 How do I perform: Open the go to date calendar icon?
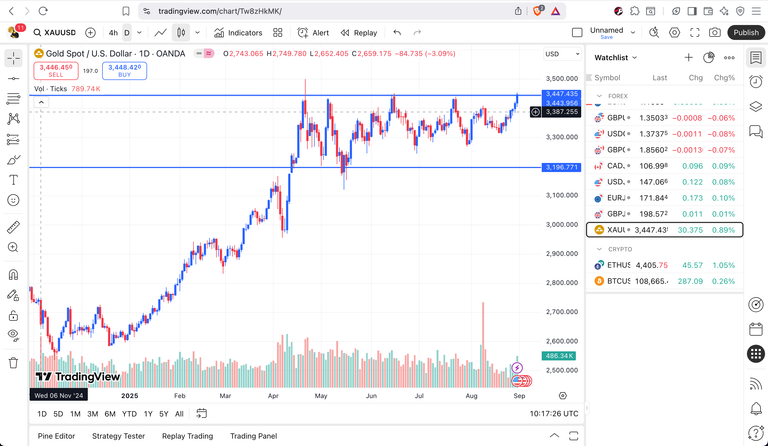tap(201, 414)
